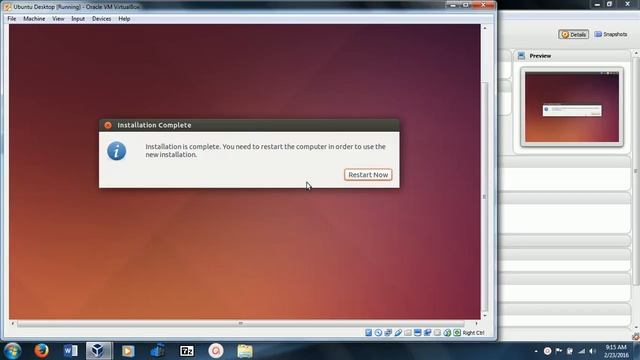
Task: Click the network signal tray icon
Action: click(x=582, y=351)
